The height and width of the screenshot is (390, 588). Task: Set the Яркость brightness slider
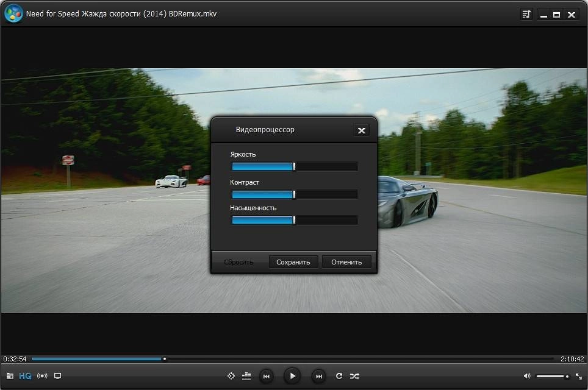[295, 166]
